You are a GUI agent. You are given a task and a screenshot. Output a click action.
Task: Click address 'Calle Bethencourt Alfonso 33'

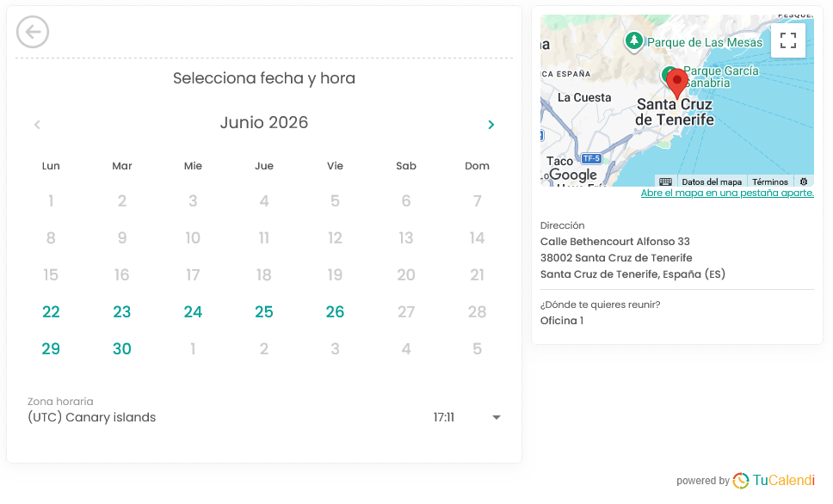(615, 242)
